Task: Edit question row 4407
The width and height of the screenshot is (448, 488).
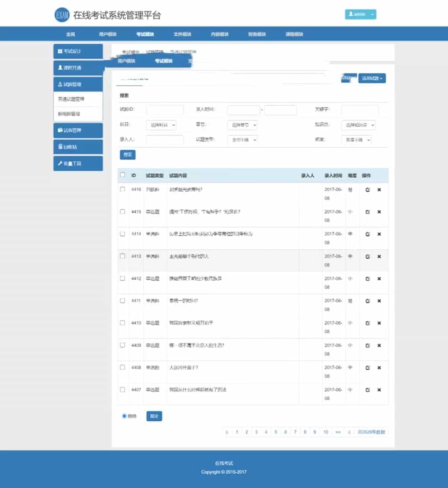Action: coord(368,390)
